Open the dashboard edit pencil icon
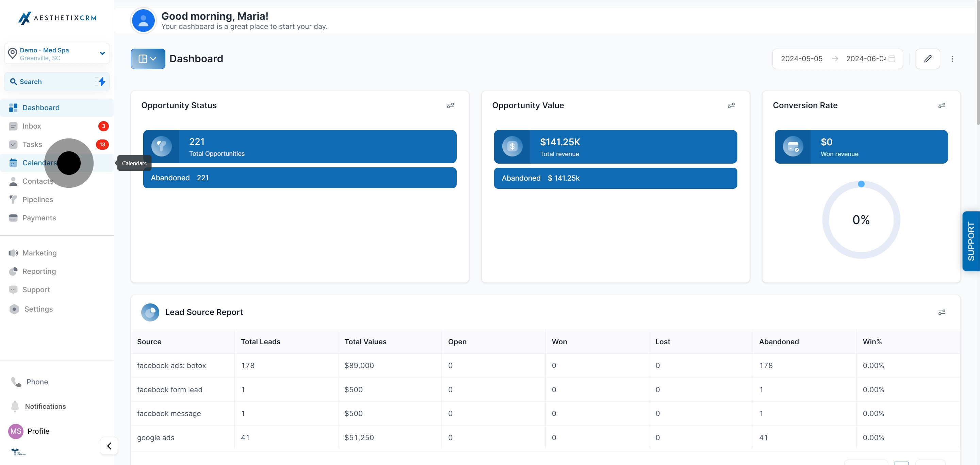This screenshot has height=465, width=980. [x=928, y=59]
